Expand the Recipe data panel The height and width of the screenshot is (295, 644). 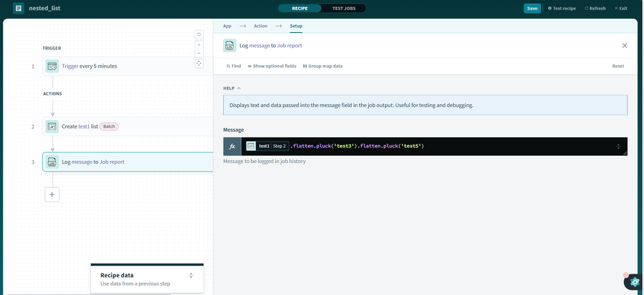(191, 275)
